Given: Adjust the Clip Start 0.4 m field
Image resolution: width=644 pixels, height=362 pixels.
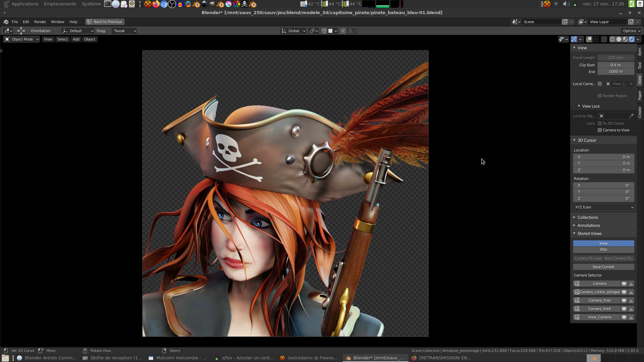Looking at the screenshot, I should [615, 65].
